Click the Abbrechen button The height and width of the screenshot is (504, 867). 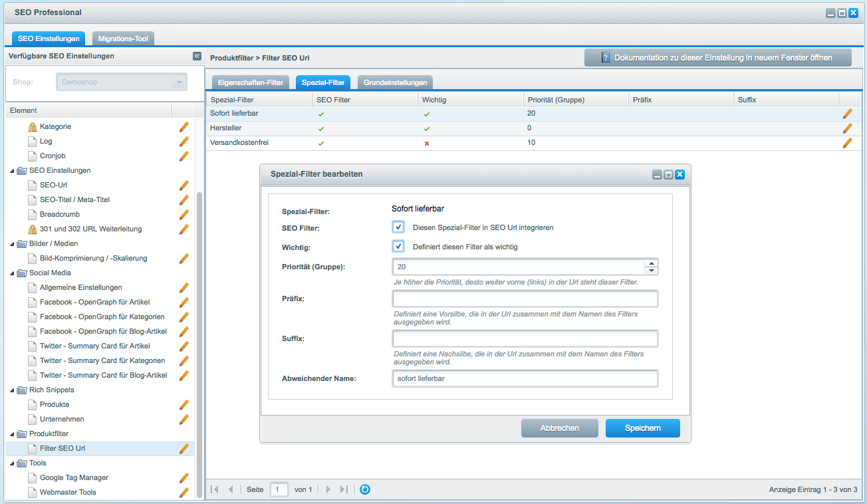[x=559, y=428]
